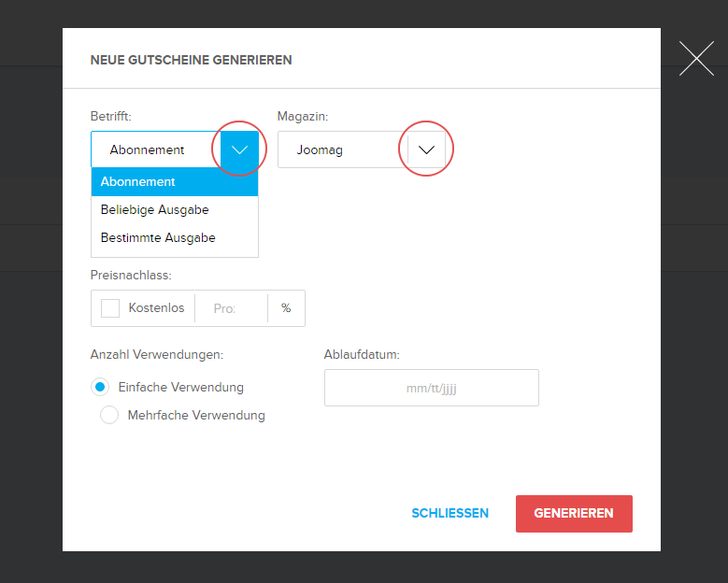The height and width of the screenshot is (583, 728).
Task: Focus the Ablaufdatum date field
Action: [431, 388]
